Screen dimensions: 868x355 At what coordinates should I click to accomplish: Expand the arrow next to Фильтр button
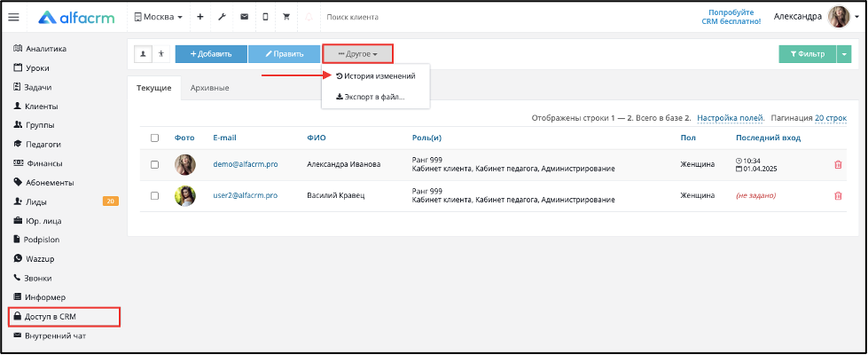(844, 54)
